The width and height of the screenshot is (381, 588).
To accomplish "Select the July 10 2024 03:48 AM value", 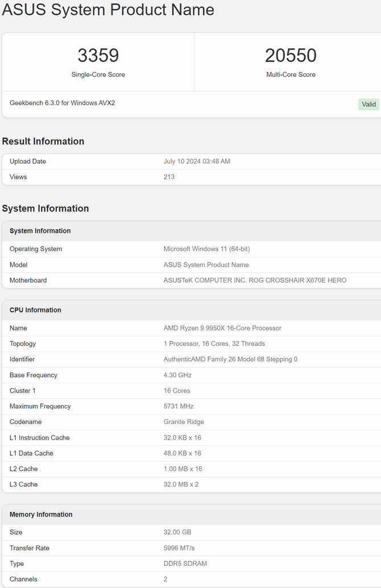I will [197, 161].
